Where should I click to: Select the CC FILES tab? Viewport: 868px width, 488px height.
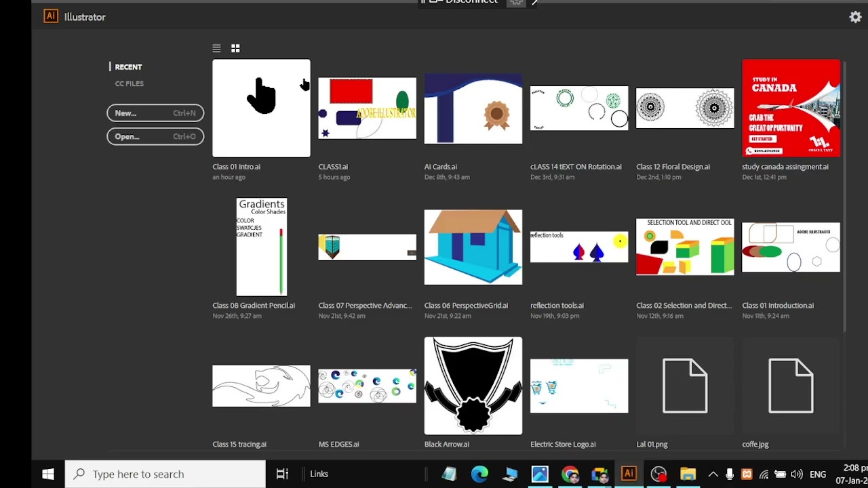pos(129,83)
